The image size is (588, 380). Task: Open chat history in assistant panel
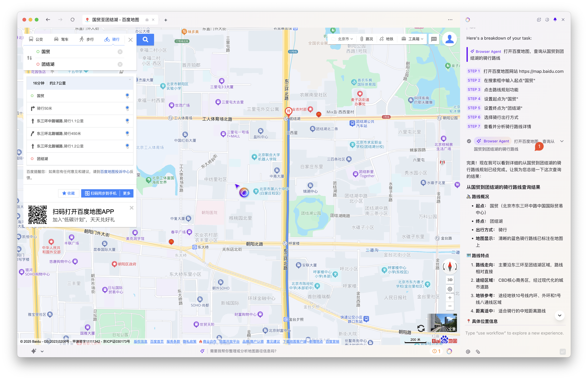[x=547, y=20]
